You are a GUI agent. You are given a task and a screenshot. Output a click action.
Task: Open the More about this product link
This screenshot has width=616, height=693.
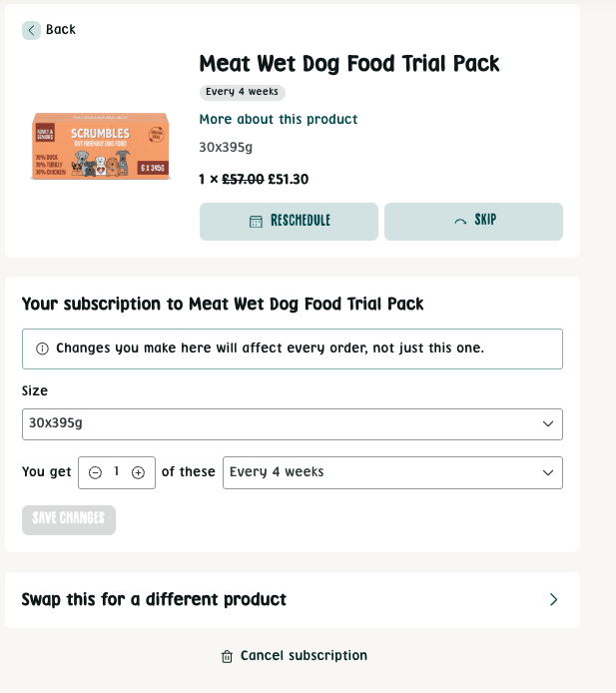tap(279, 120)
